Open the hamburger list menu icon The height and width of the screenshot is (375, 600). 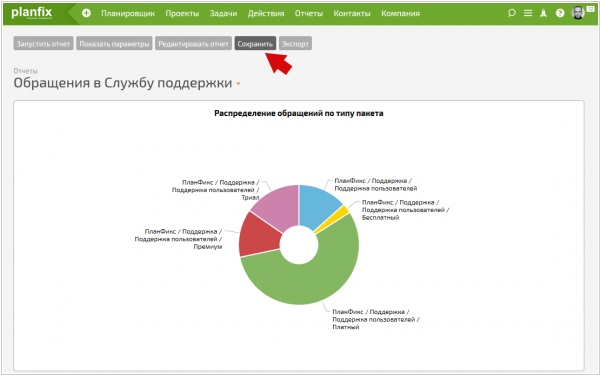(x=528, y=13)
